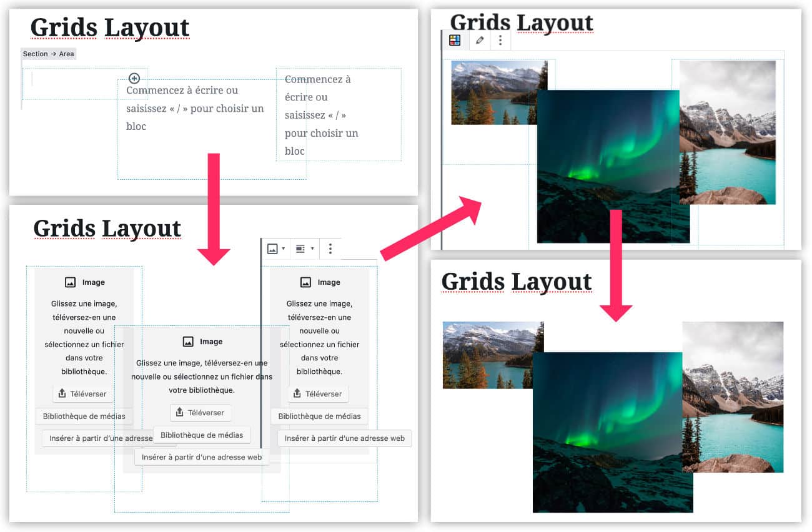
Task: Open the three-dot menu in the Image block toolbar
Action: point(330,249)
